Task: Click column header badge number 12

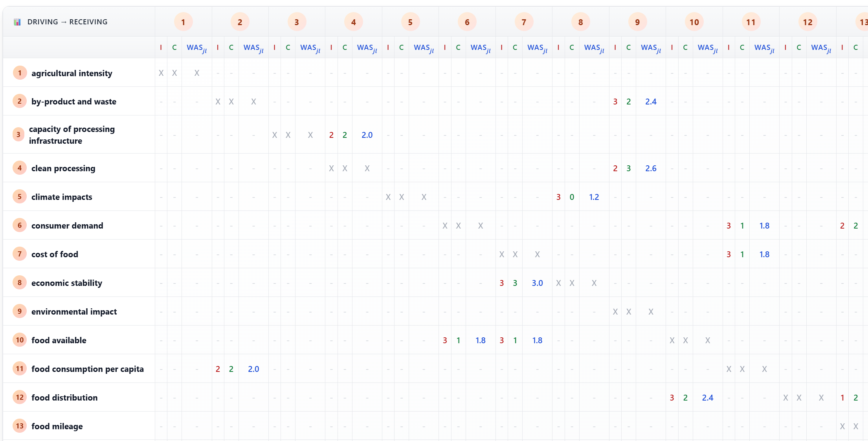Action: (x=807, y=22)
